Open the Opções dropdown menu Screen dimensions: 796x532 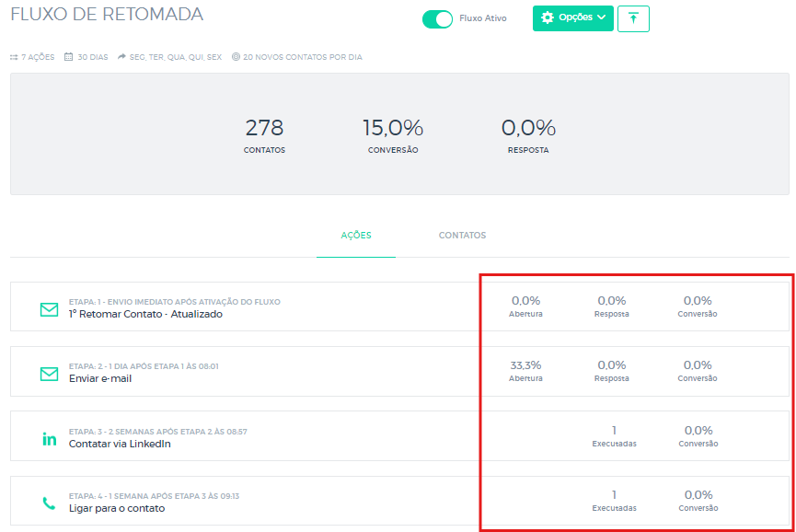click(572, 17)
